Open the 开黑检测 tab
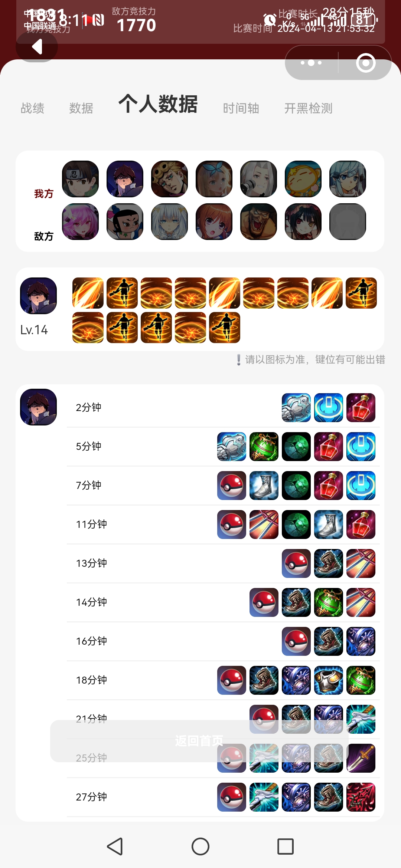 [x=309, y=108]
